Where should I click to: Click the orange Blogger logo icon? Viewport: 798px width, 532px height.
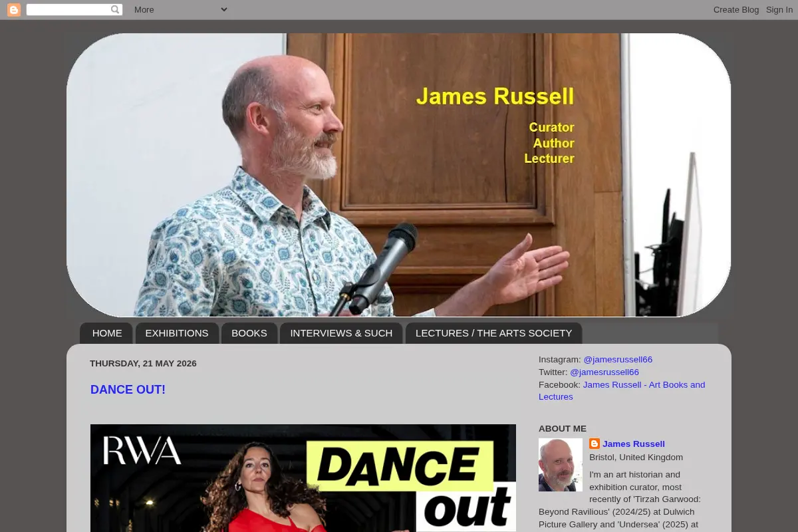click(x=14, y=9)
